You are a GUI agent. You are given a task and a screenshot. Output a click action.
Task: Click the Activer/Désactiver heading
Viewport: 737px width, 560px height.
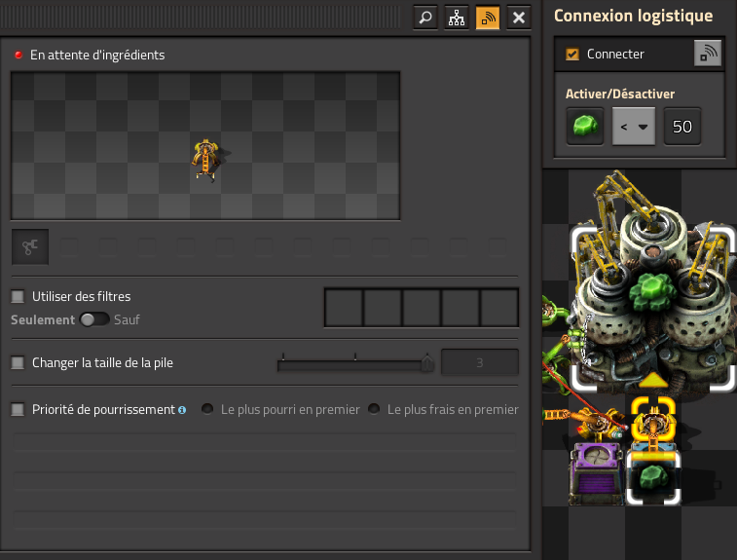(x=620, y=94)
